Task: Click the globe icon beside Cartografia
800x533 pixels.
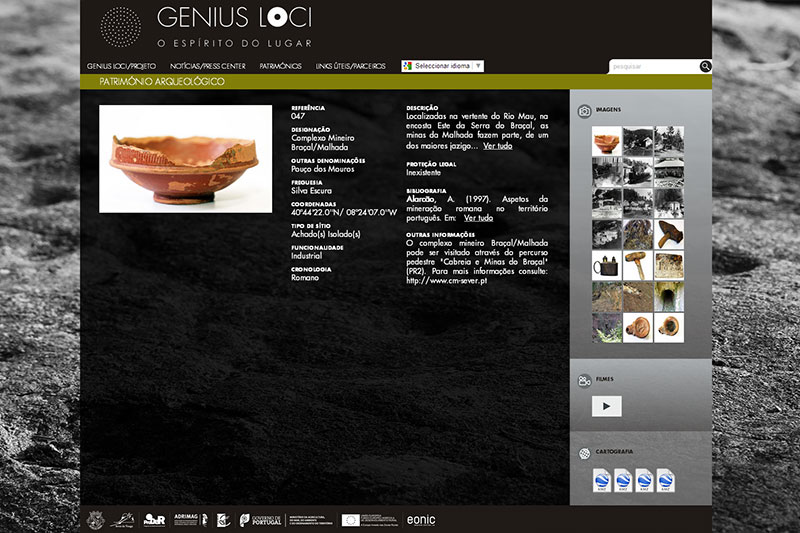Action: point(584,453)
